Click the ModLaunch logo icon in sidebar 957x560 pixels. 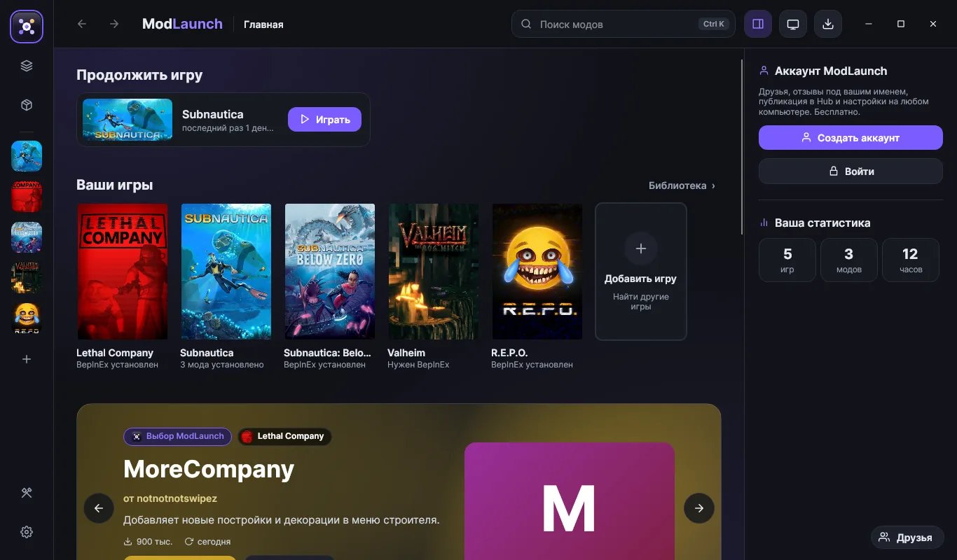(x=27, y=27)
